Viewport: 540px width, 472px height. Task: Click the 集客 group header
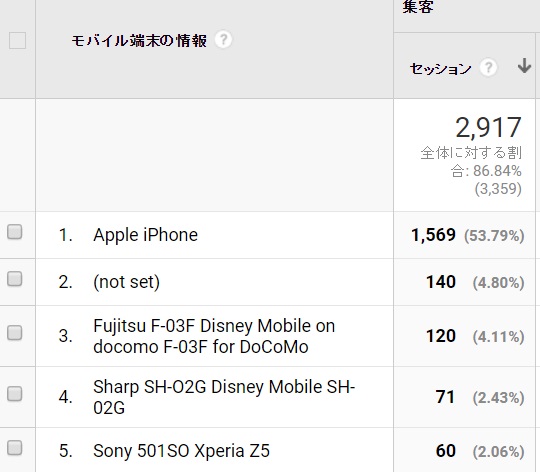click(418, 7)
